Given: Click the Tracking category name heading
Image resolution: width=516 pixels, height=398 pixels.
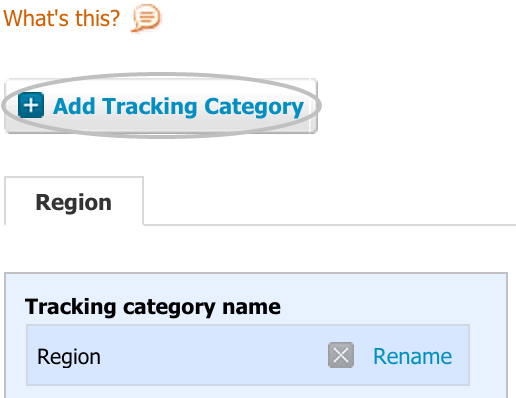Looking at the screenshot, I should (x=153, y=307).
